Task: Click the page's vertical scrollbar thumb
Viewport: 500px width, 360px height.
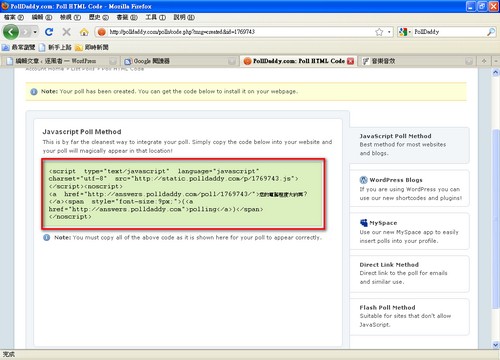Action: tap(496, 218)
